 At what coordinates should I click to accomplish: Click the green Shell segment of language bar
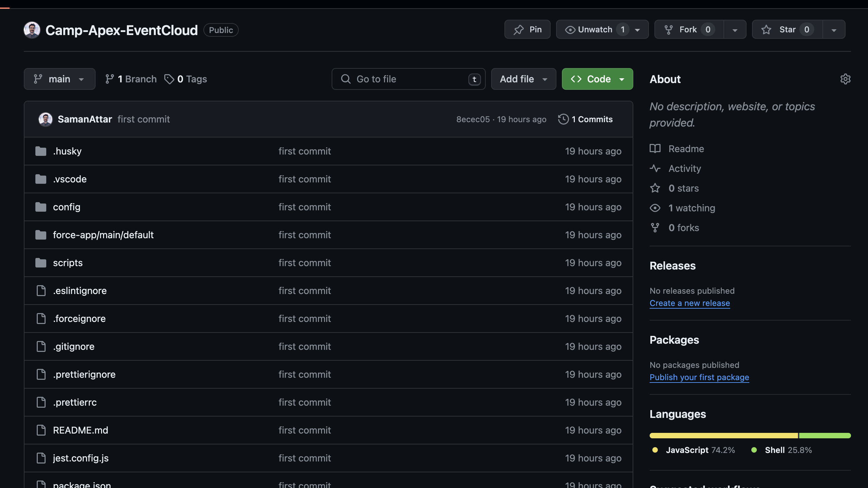coord(825,435)
